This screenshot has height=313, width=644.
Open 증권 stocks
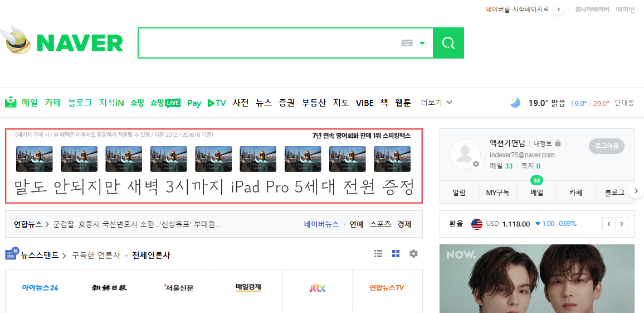287,103
